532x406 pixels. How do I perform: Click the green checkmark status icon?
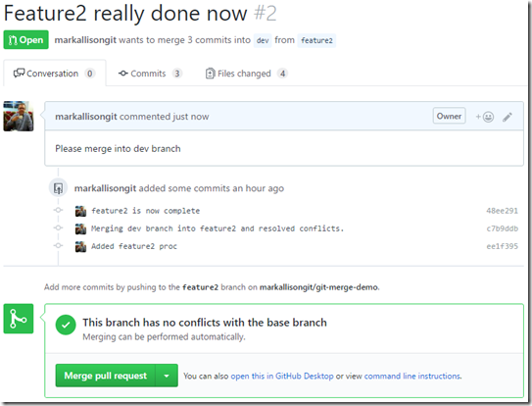coord(66,326)
